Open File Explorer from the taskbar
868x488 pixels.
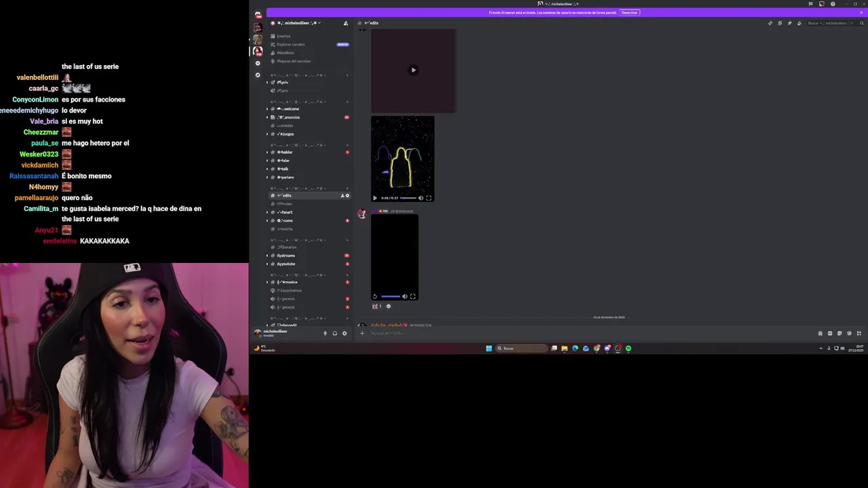click(x=564, y=348)
